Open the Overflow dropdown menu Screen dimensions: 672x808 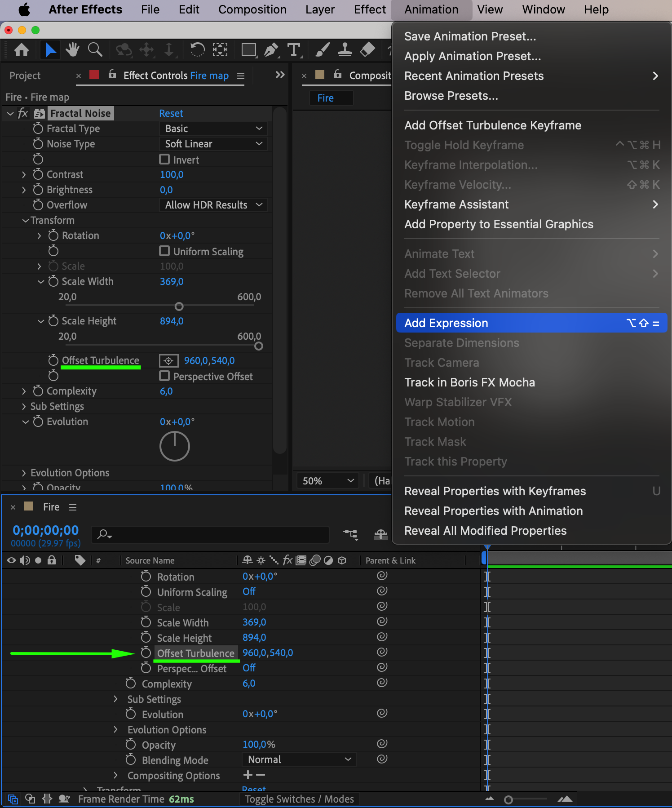coord(213,205)
